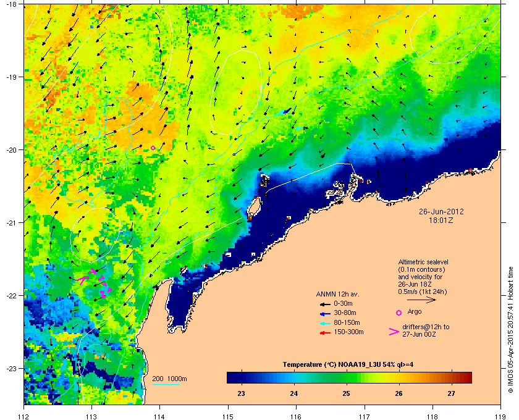Screen dimensions: 519x420
Task: Click the cyan 80-150m legend arrow
Action: 325,323
